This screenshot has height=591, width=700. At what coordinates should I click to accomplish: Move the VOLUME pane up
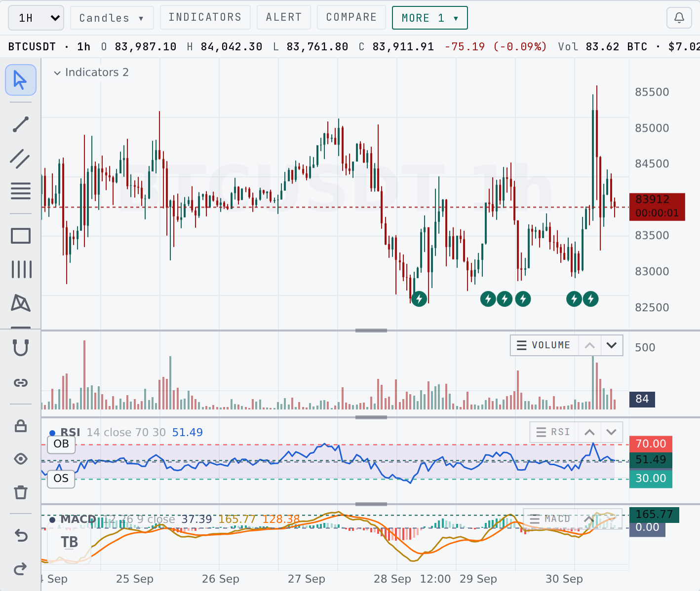589,345
